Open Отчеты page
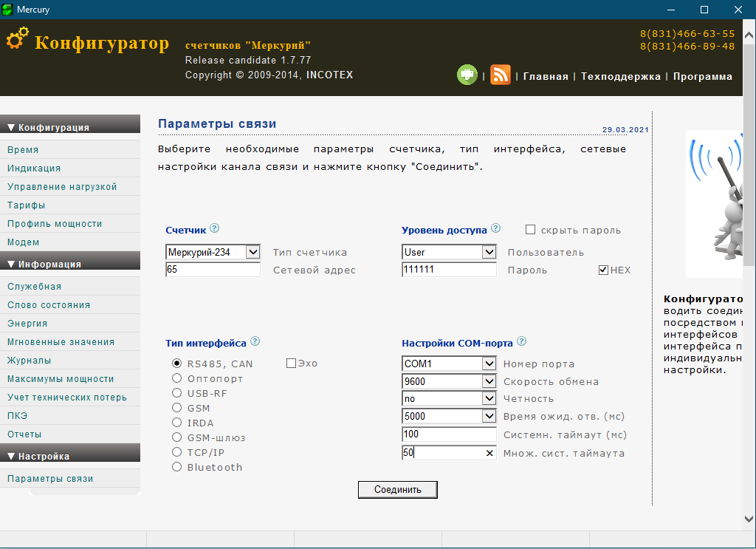Screen dimensions: 756x549 70,434
